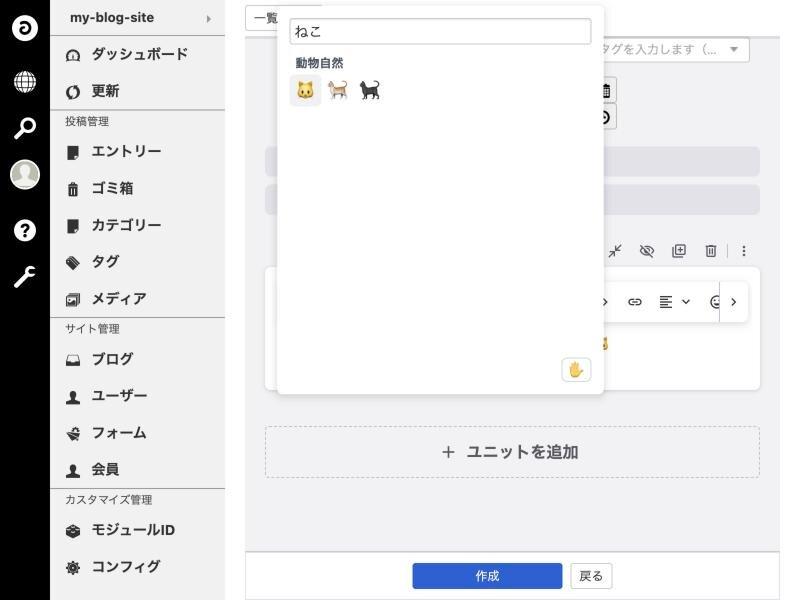Open ブログ in the sidebar
800x600 pixels.
138,360
